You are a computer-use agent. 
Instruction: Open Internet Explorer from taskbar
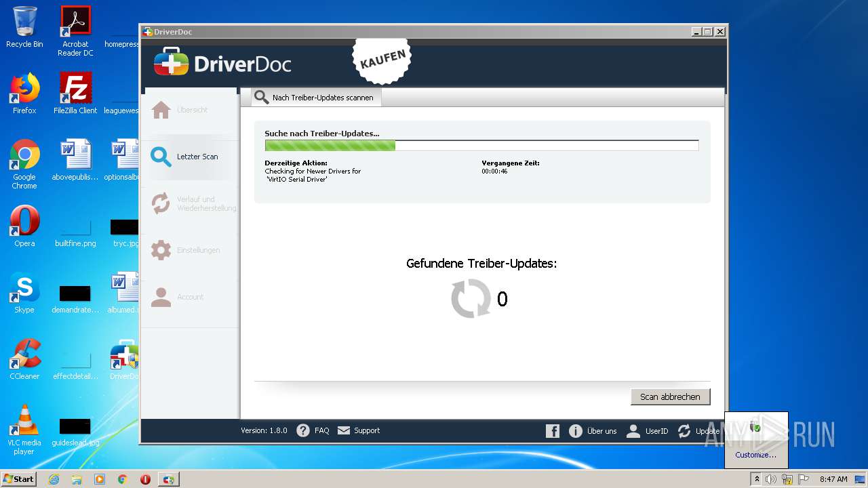point(54,479)
